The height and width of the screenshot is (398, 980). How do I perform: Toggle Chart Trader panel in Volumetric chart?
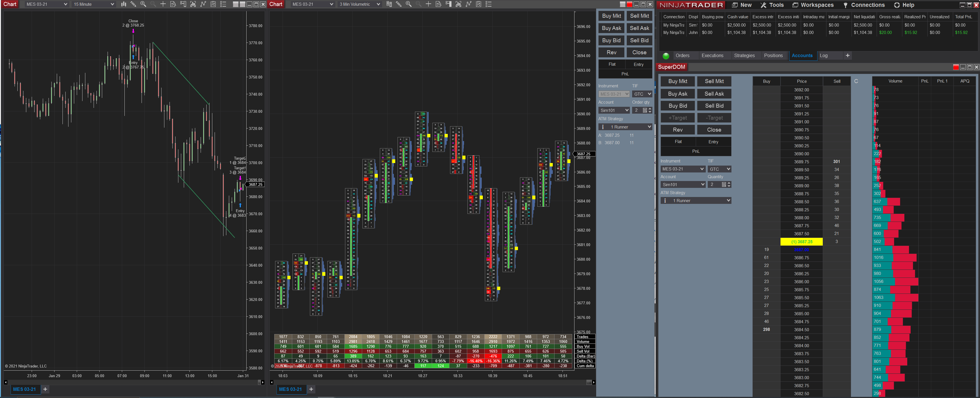click(449, 4)
